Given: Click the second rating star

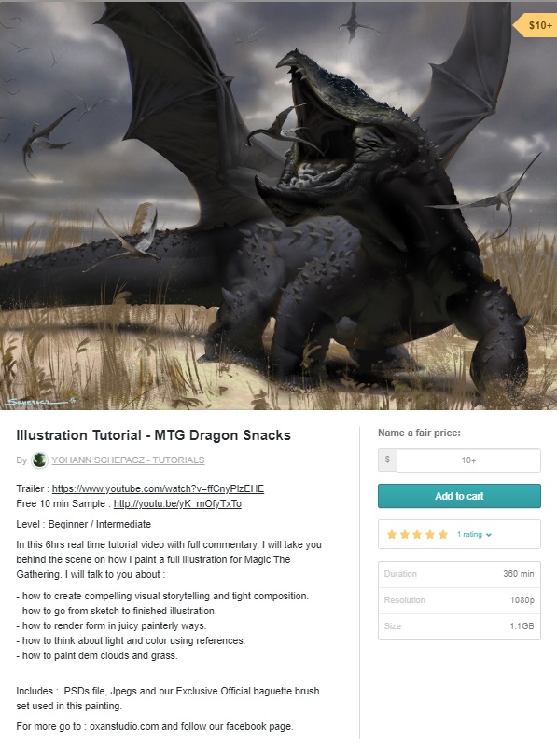Looking at the screenshot, I should coord(405,534).
